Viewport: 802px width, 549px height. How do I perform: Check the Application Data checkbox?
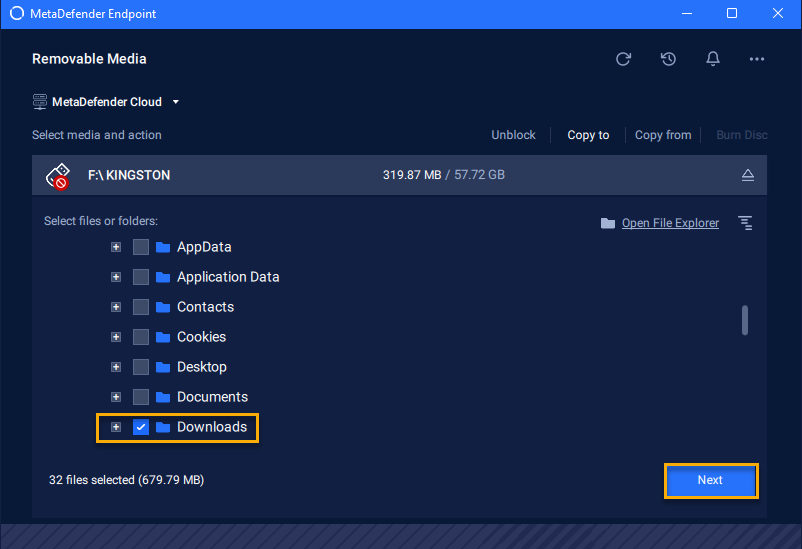point(141,277)
